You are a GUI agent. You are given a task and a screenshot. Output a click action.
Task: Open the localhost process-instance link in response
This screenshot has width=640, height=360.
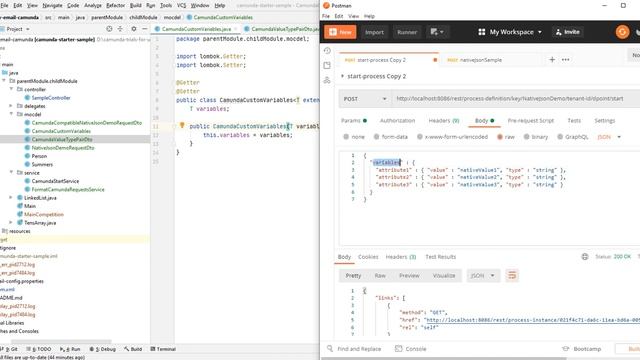tap(532, 320)
